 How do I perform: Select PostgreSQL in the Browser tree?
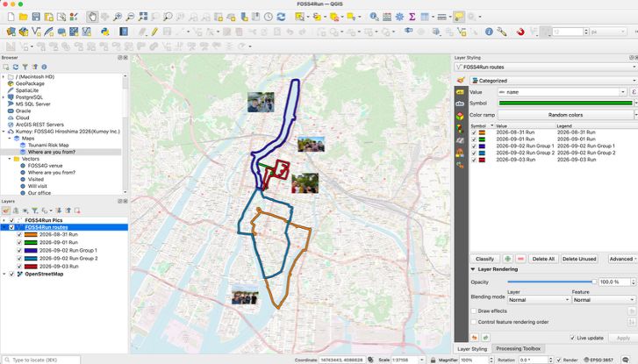coord(29,97)
